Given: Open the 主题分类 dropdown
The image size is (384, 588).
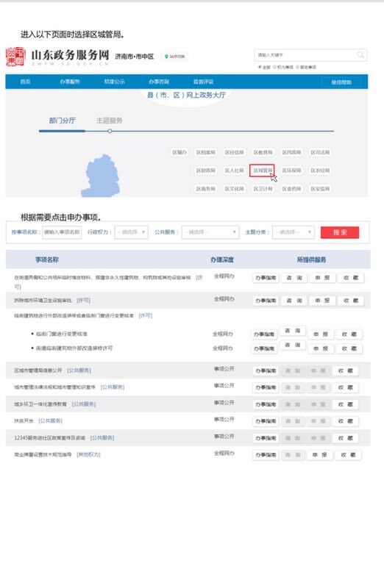Looking at the screenshot, I should point(294,232).
